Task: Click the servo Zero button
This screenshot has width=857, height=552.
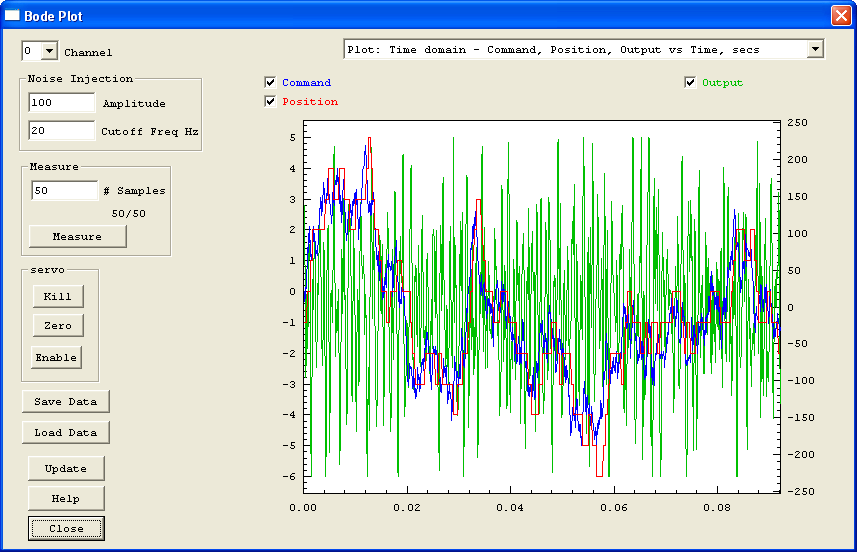Action: (x=57, y=326)
